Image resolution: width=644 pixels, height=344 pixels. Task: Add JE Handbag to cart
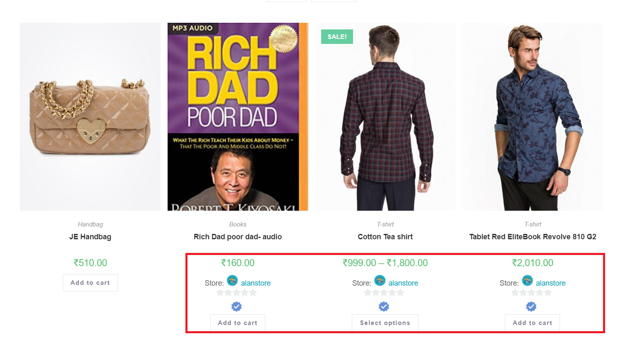(x=90, y=283)
